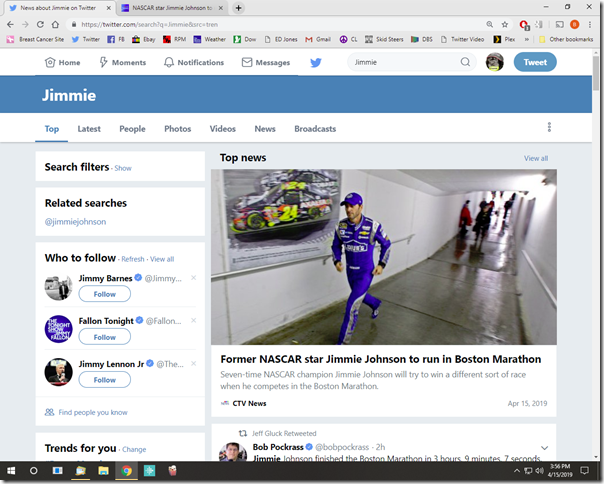Click Find people you know
The image size is (604, 484).
point(86,412)
